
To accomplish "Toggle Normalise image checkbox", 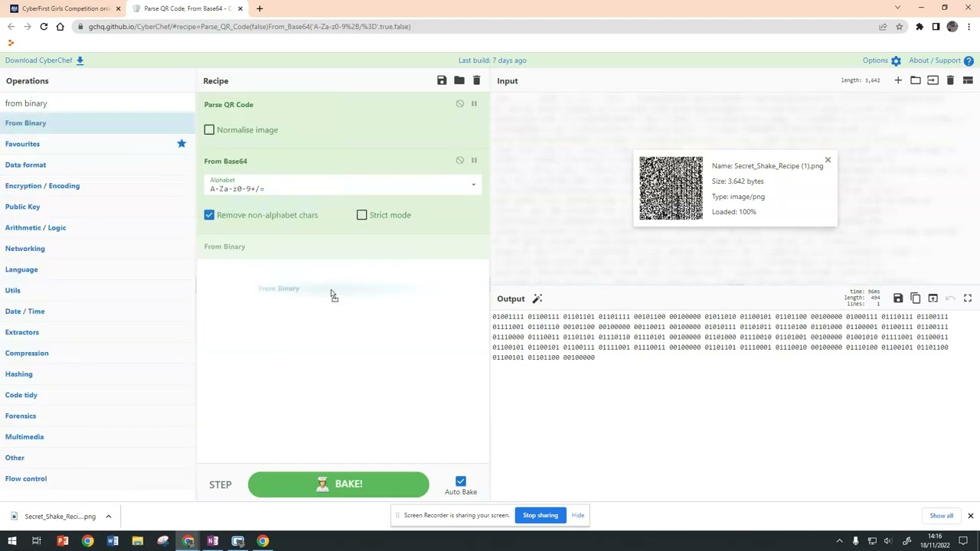I will pyautogui.click(x=209, y=130).
